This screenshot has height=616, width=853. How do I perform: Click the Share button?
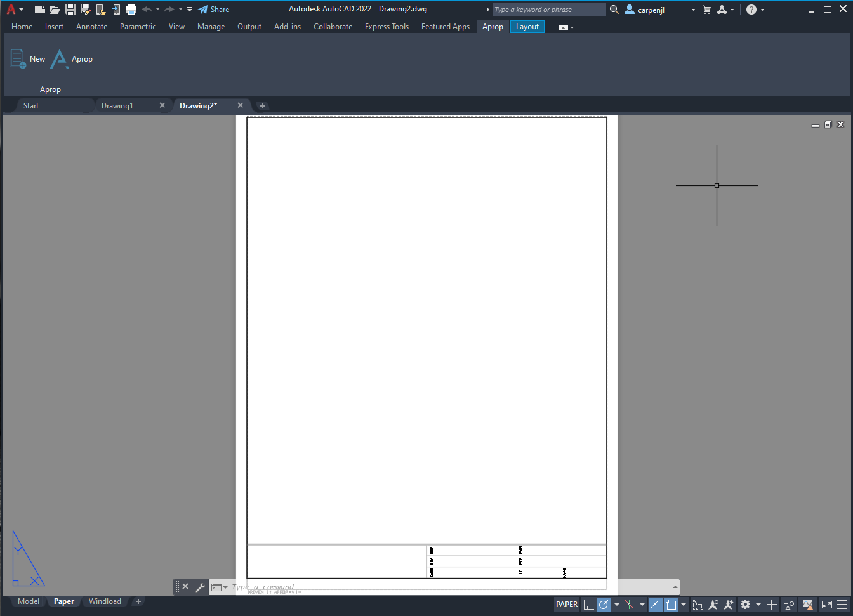tap(214, 10)
